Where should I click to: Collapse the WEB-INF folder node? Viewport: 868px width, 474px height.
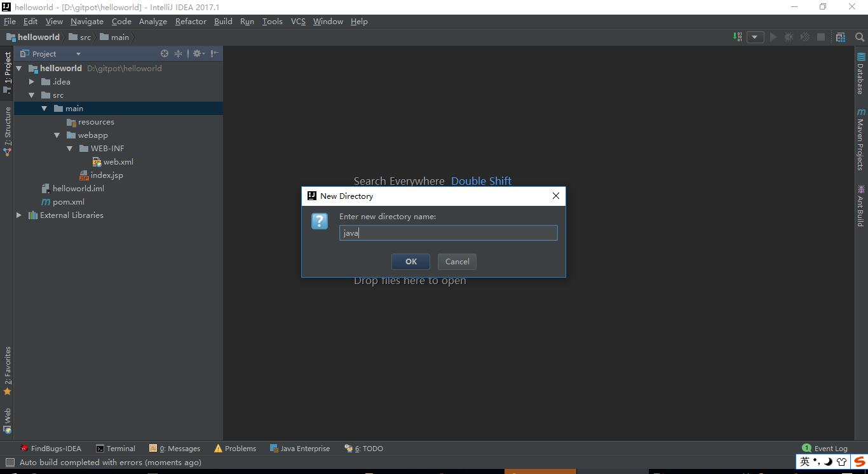pyautogui.click(x=70, y=149)
